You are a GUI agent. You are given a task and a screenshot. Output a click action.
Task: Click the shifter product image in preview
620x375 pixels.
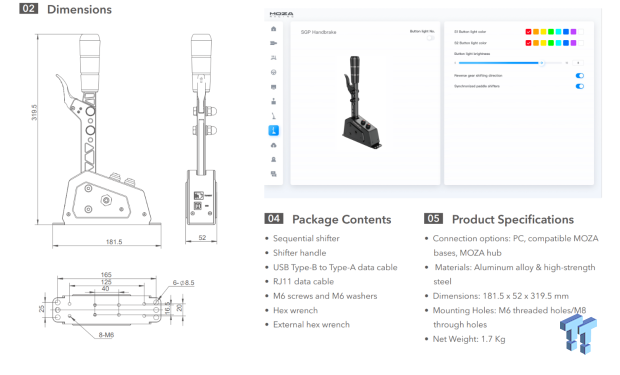click(x=362, y=103)
